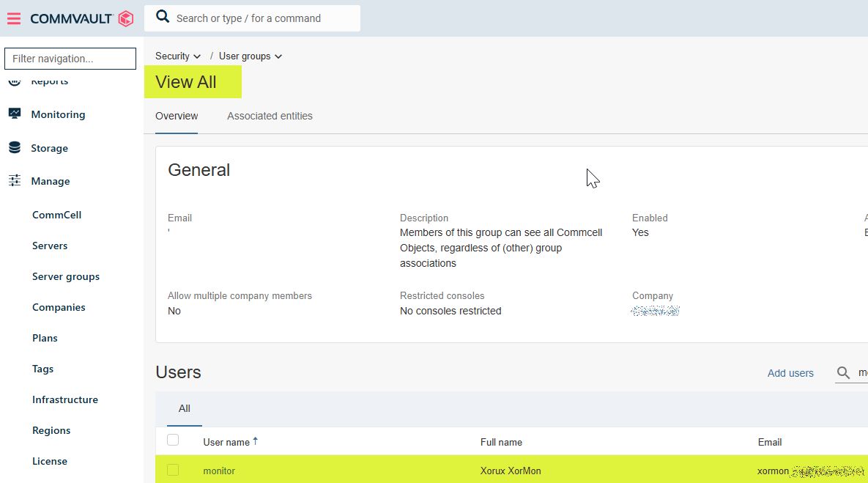Select the monitor user row checkbox
This screenshot has width=868, height=483.
click(x=173, y=470)
